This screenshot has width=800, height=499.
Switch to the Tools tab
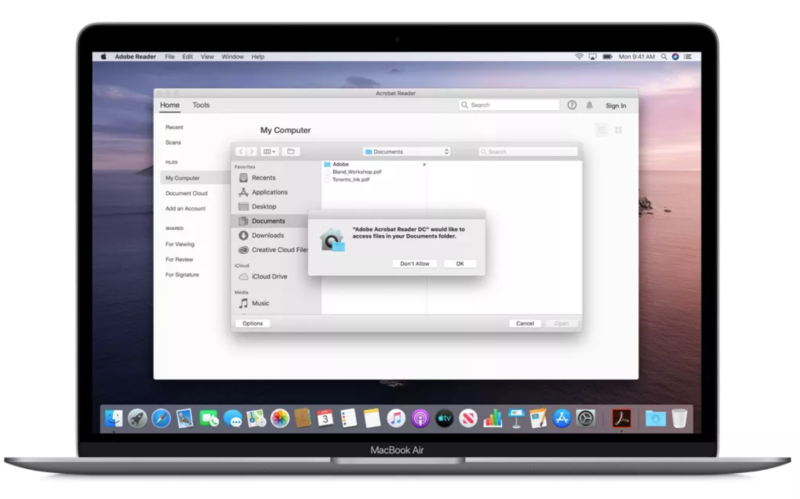pos(201,105)
